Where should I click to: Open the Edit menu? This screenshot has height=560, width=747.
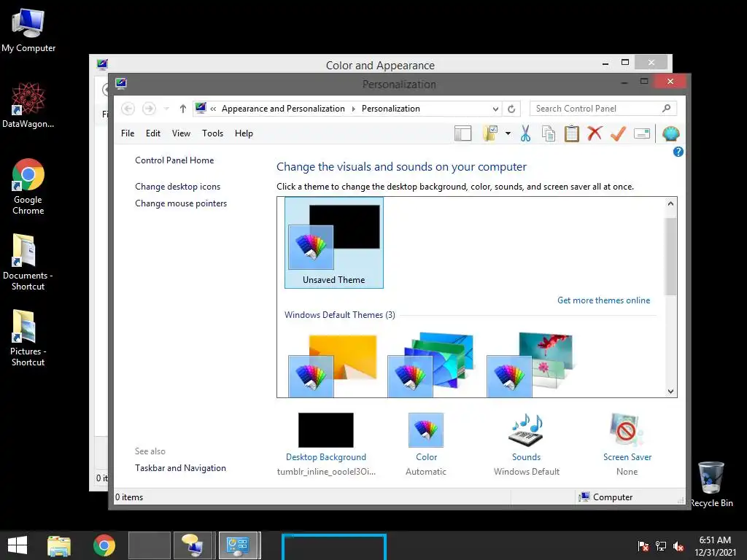click(153, 133)
